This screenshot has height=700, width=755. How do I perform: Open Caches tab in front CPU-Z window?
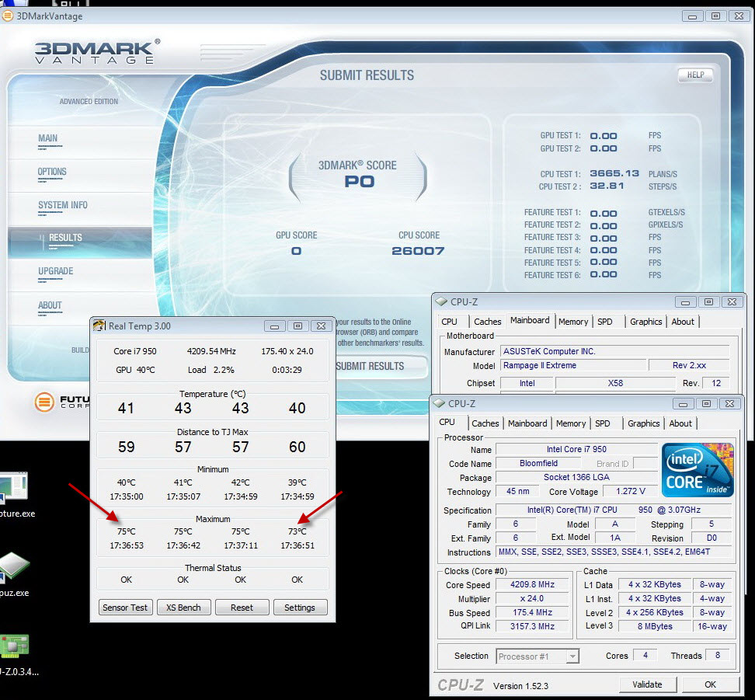coord(485,423)
